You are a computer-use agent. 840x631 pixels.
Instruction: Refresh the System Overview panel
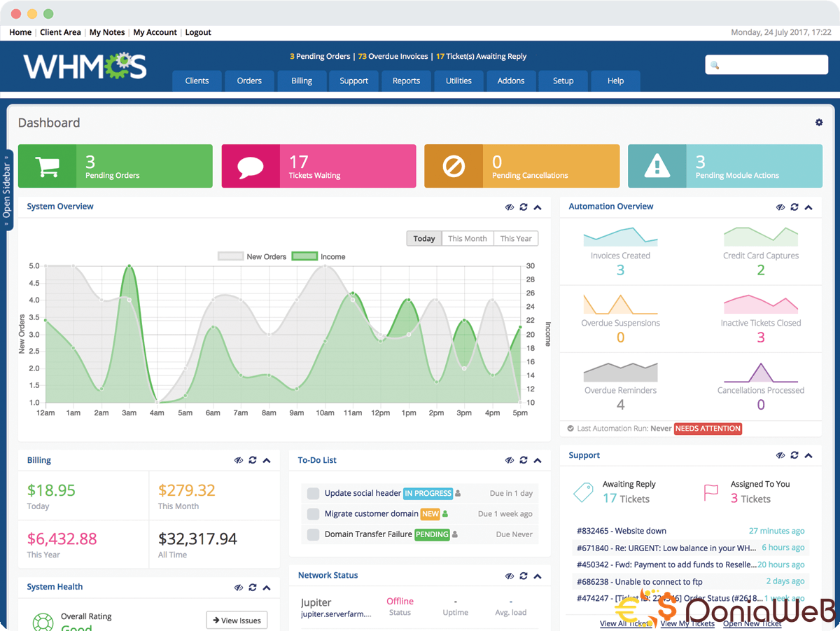[x=524, y=207]
